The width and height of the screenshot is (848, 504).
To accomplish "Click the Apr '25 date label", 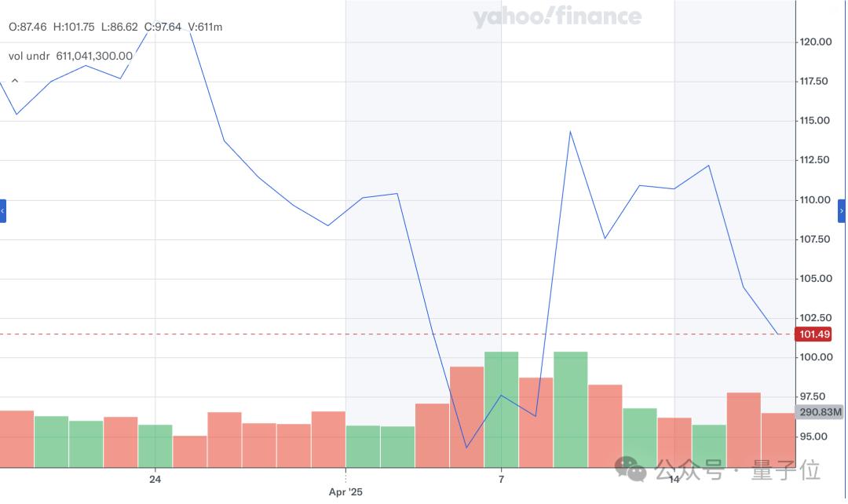I will click(345, 492).
